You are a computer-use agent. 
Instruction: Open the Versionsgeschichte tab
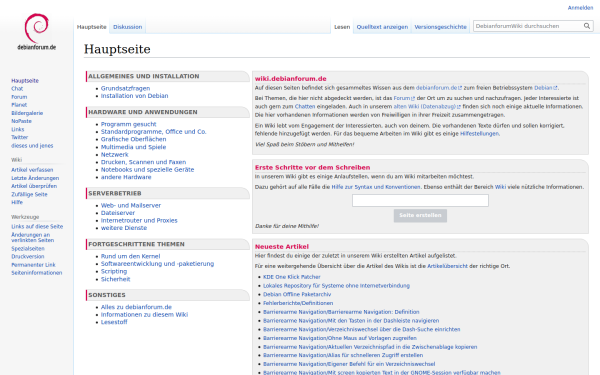click(440, 27)
